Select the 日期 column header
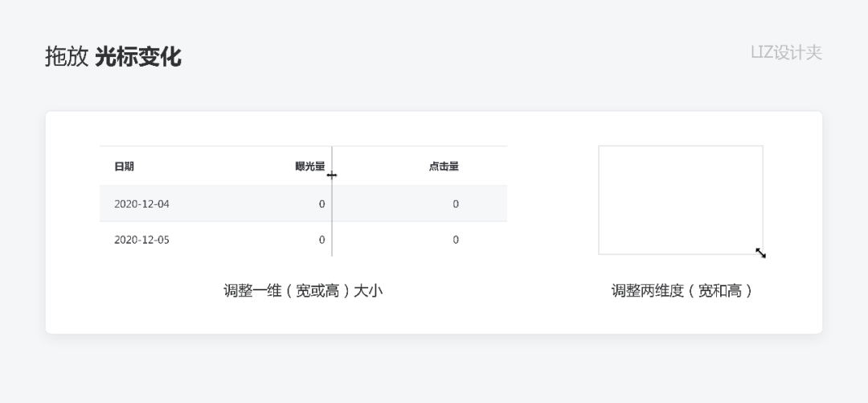This screenshot has width=868, height=403. click(124, 167)
